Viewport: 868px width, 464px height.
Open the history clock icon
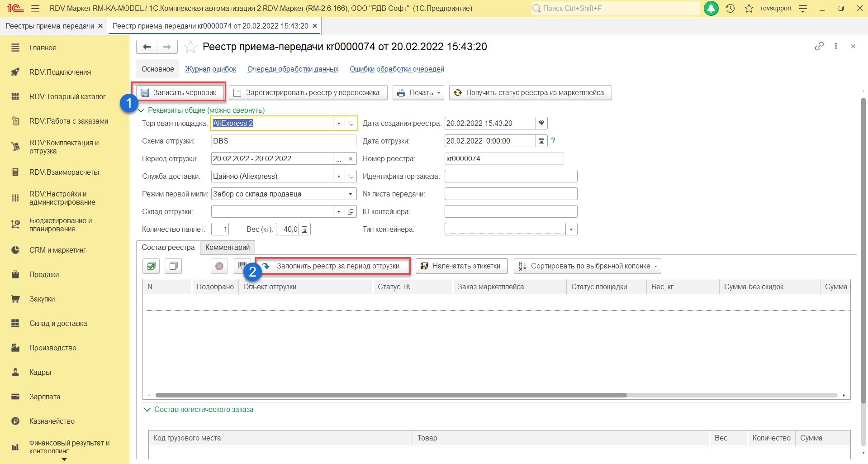click(x=730, y=9)
